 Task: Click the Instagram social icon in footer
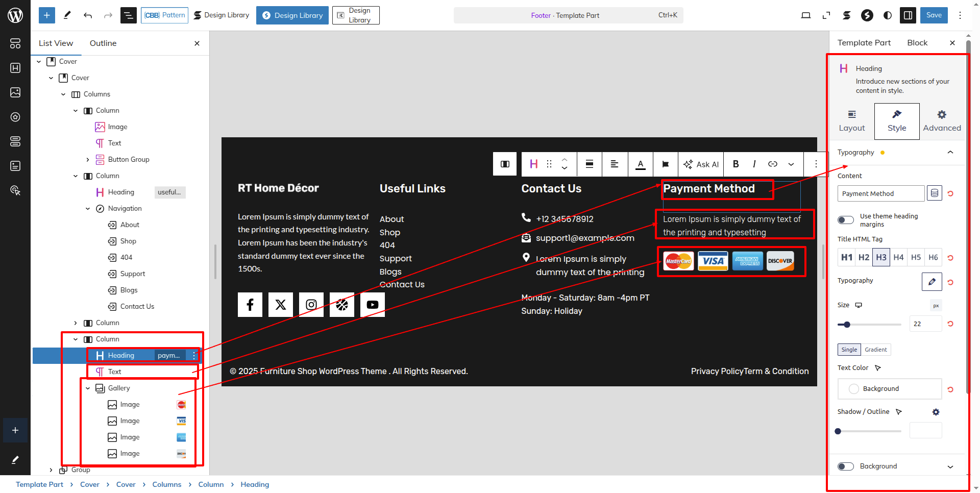(311, 305)
